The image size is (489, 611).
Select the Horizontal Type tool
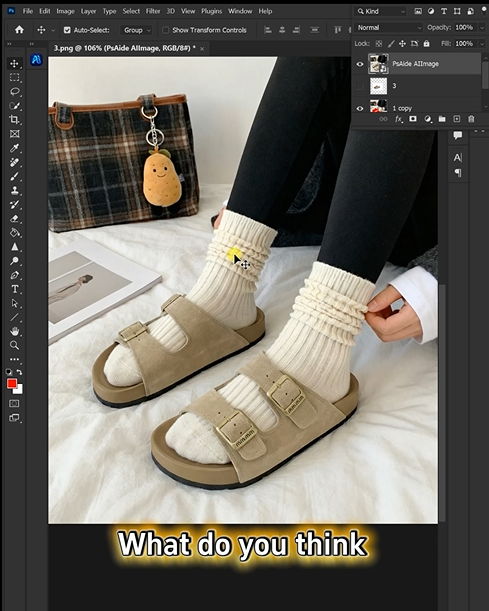pos(14,289)
